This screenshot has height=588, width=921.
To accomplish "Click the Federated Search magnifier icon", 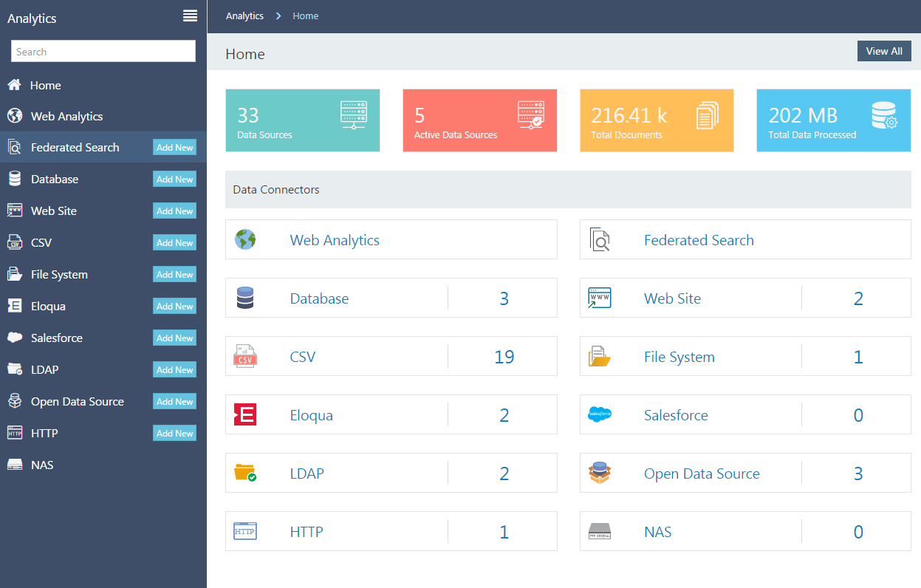I will point(599,239).
